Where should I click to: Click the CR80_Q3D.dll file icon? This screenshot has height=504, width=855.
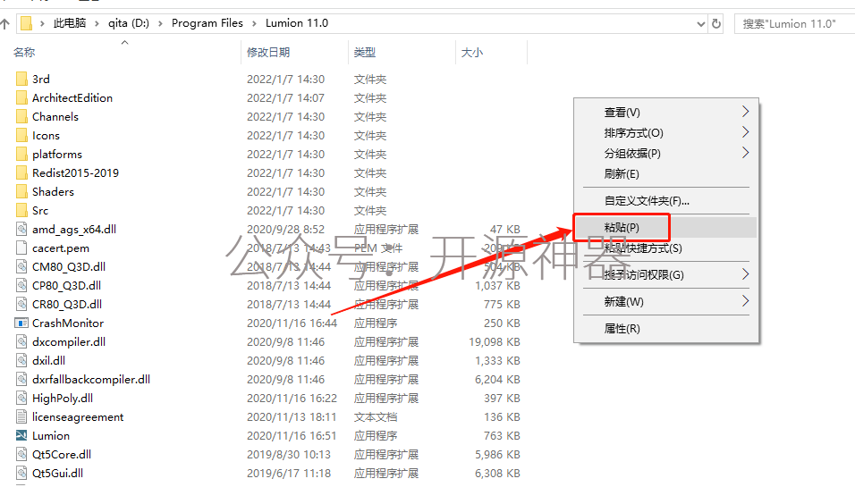[21, 305]
